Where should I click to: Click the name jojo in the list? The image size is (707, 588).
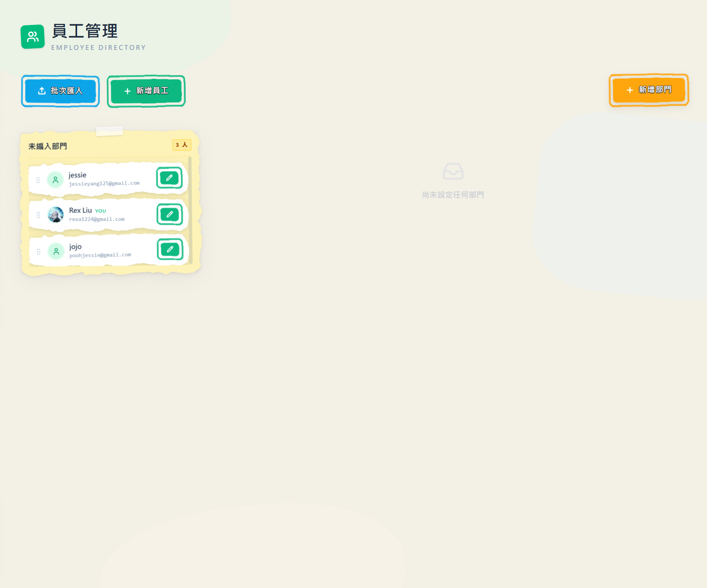(x=75, y=247)
